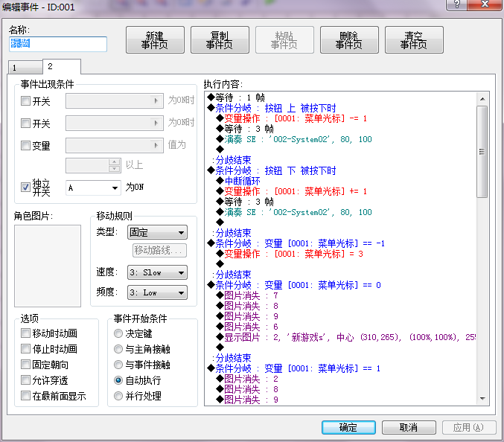Viewport: 504px width, 442px height.
Task: Tick the 变量 condition checkbox
Action: point(25,146)
